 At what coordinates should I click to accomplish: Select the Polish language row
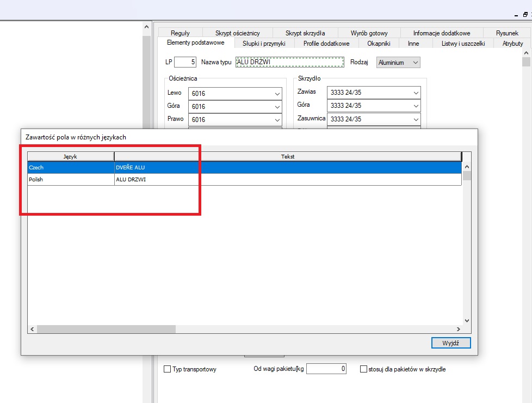click(244, 179)
